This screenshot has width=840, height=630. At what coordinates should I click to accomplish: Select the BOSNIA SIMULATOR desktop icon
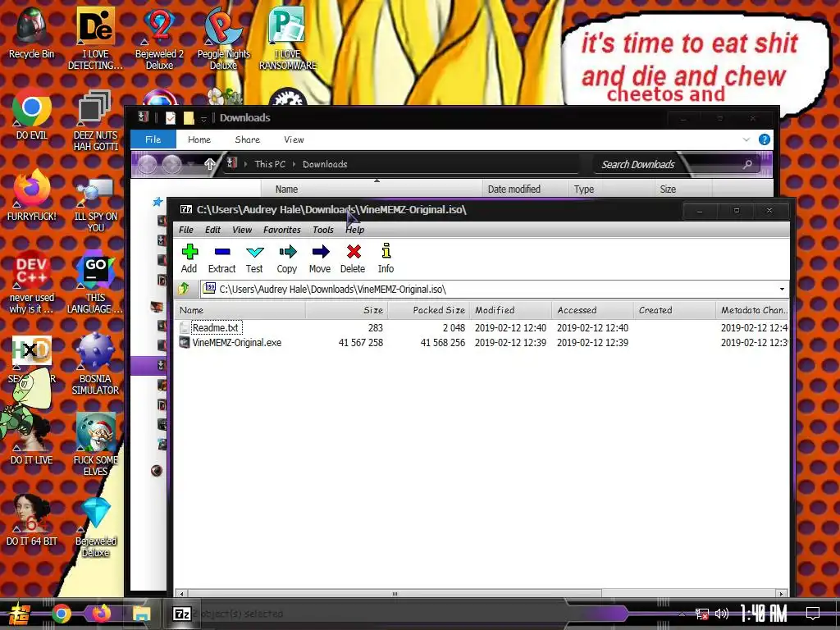pos(95,363)
